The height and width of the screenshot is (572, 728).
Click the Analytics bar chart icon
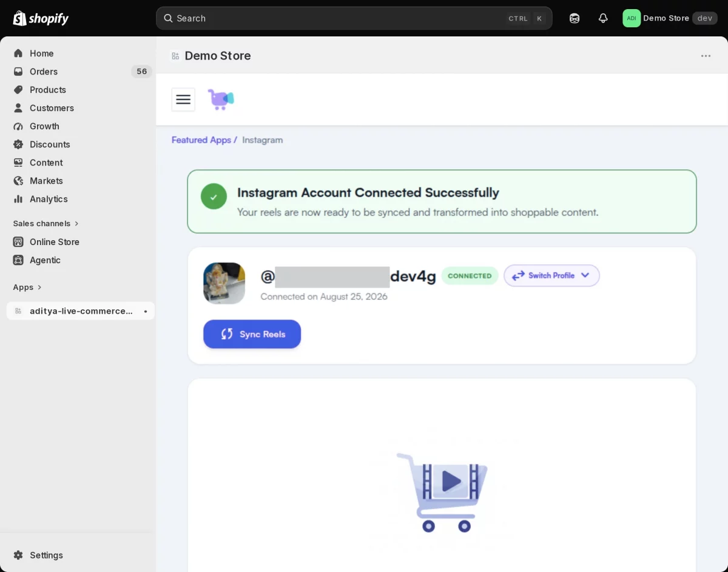[18, 199]
